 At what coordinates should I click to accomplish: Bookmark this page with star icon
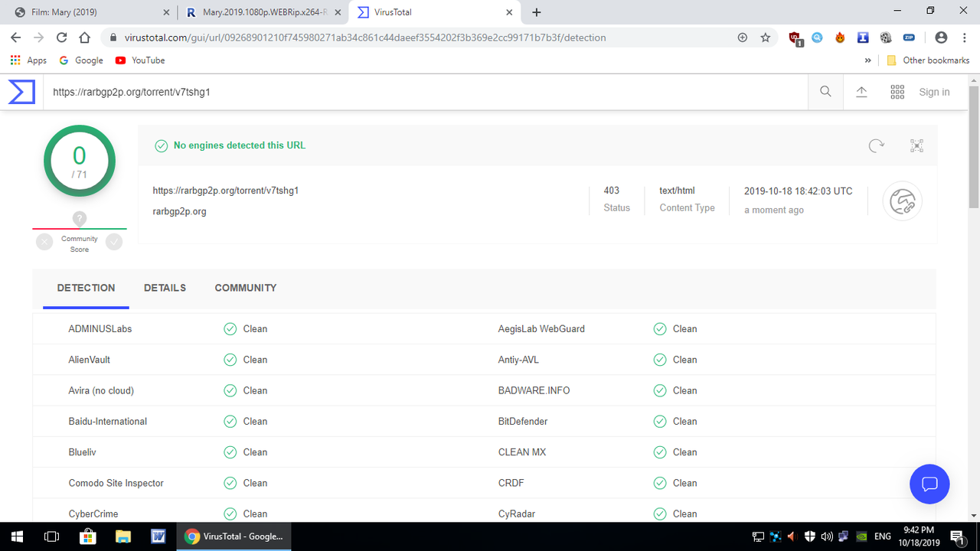[x=765, y=37]
